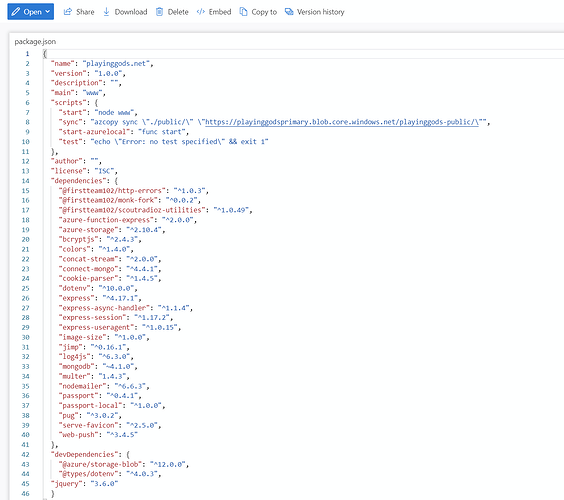Click "express-useragent" dependency name
Screen dimensions: 564x500
click(x=96, y=327)
